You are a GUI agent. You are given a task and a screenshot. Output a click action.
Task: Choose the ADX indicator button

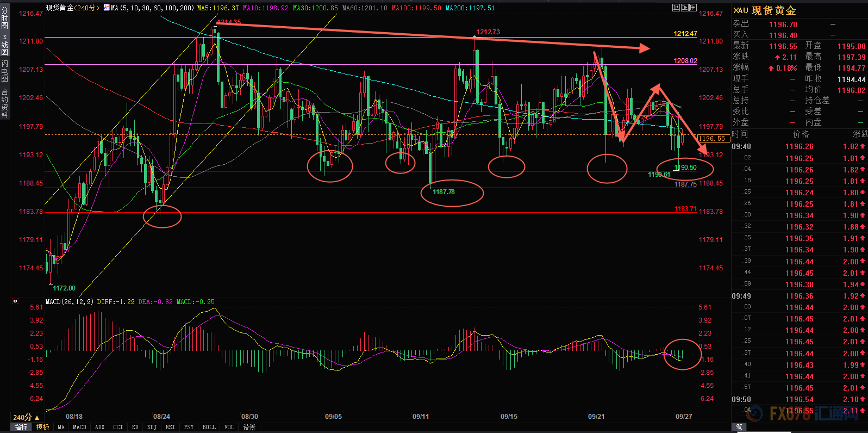click(100, 427)
